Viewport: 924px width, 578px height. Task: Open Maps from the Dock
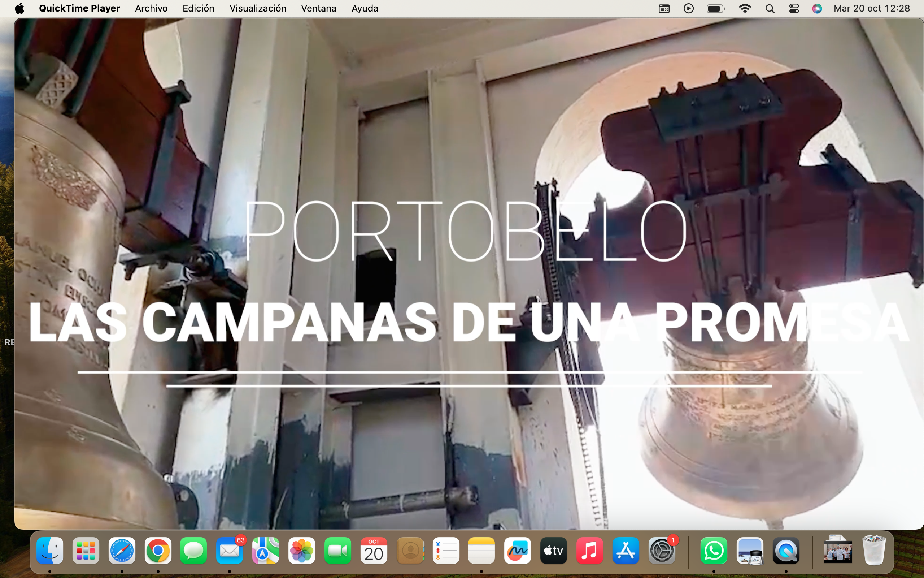pyautogui.click(x=266, y=551)
